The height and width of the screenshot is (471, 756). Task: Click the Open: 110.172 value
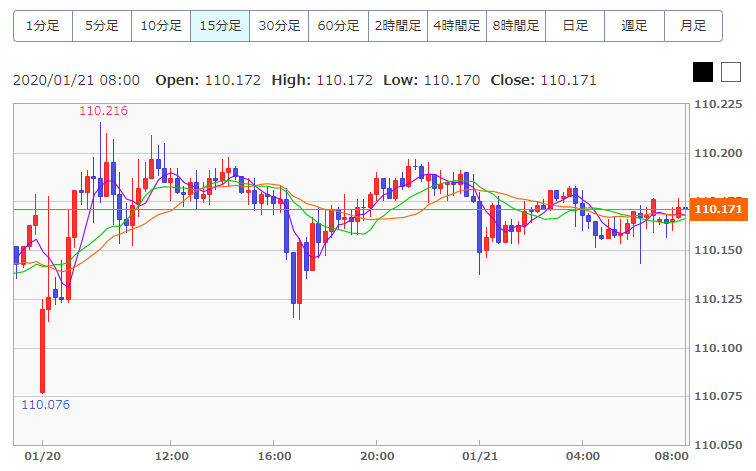coord(208,80)
